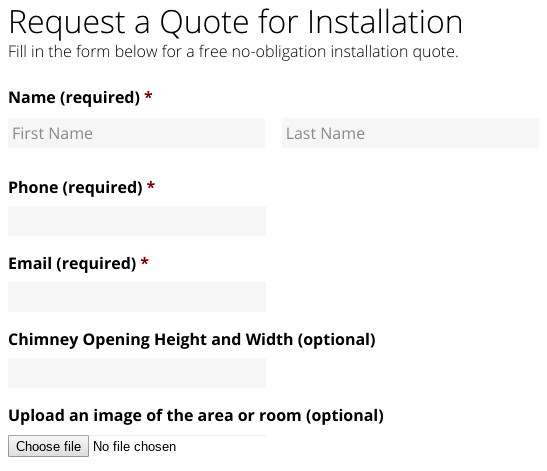
Task: Click the 'No file chosen' text
Action: click(x=134, y=446)
